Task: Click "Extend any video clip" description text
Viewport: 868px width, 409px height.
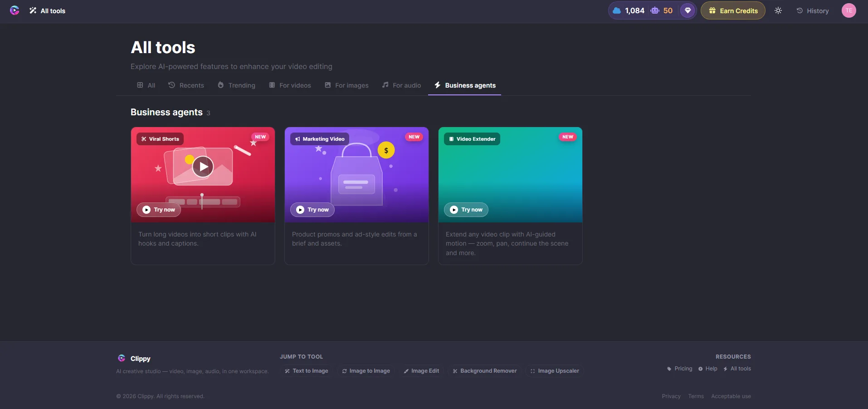Action: point(507,244)
